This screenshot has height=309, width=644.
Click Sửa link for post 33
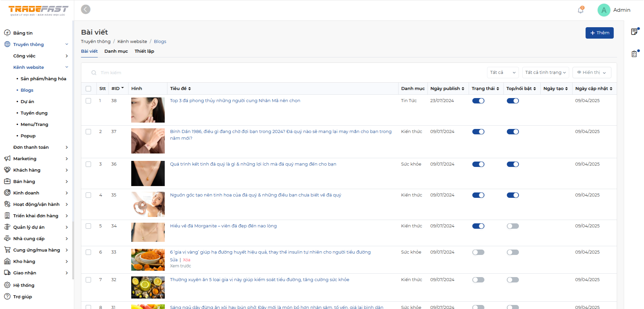[x=174, y=260]
